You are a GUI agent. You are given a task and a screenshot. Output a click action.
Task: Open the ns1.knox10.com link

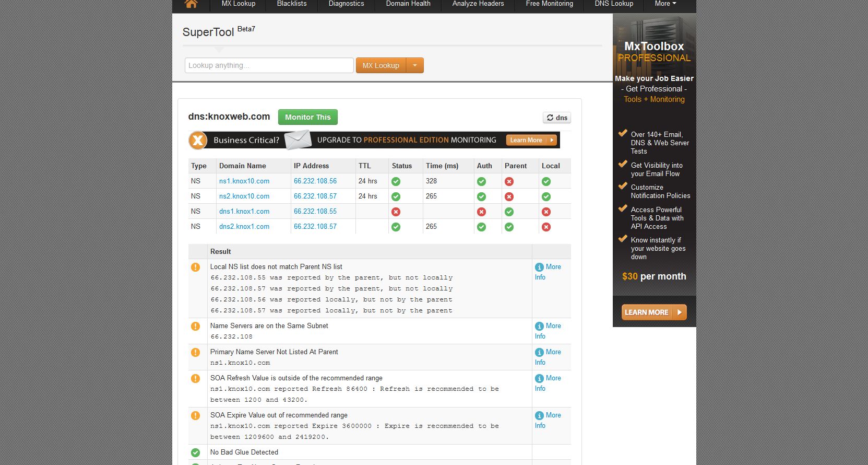tap(244, 181)
